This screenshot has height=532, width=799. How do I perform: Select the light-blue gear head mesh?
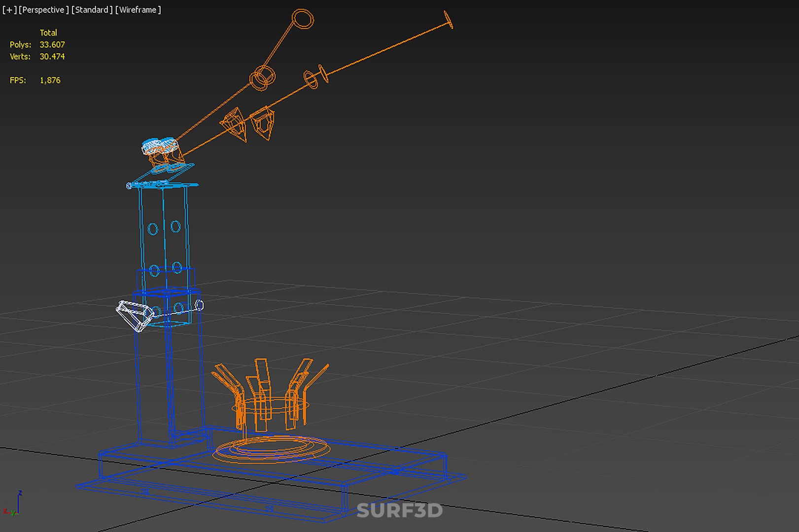pos(160,145)
